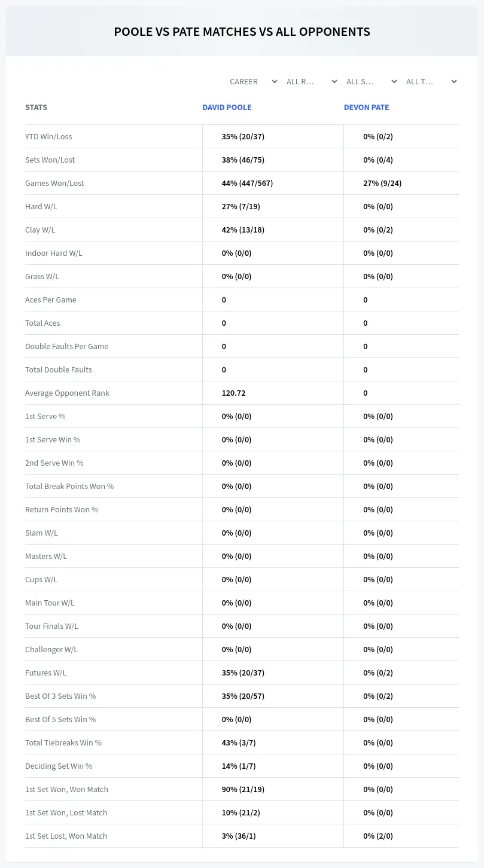
Task: Expand the ALL R... rounds dropdown
Action: click(x=311, y=81)
